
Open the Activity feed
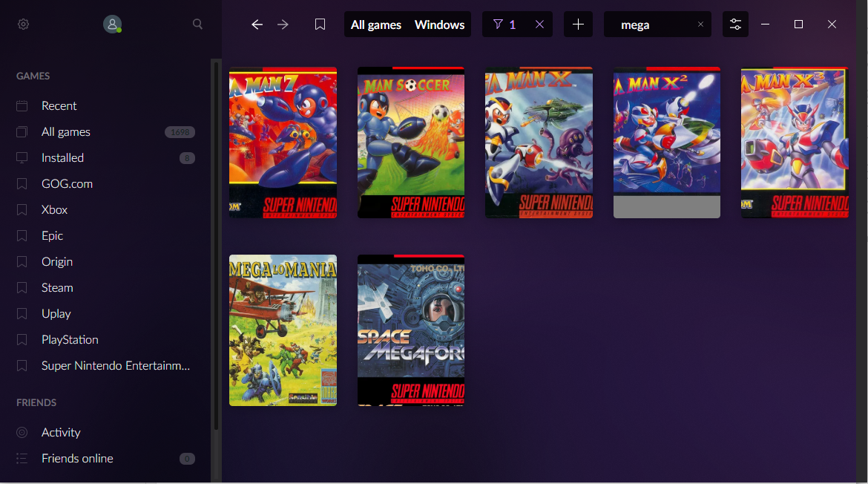(x=60, y=432)
